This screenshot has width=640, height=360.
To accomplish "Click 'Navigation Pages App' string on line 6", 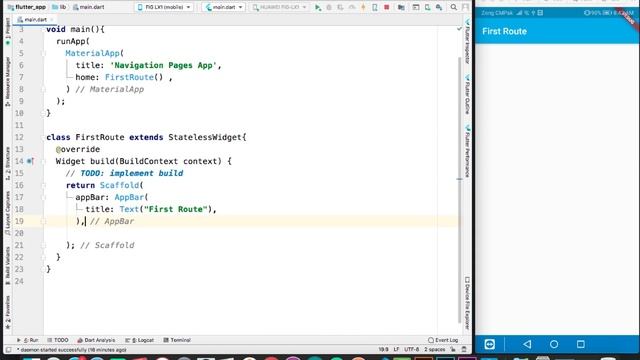I will tap(163, 65).
